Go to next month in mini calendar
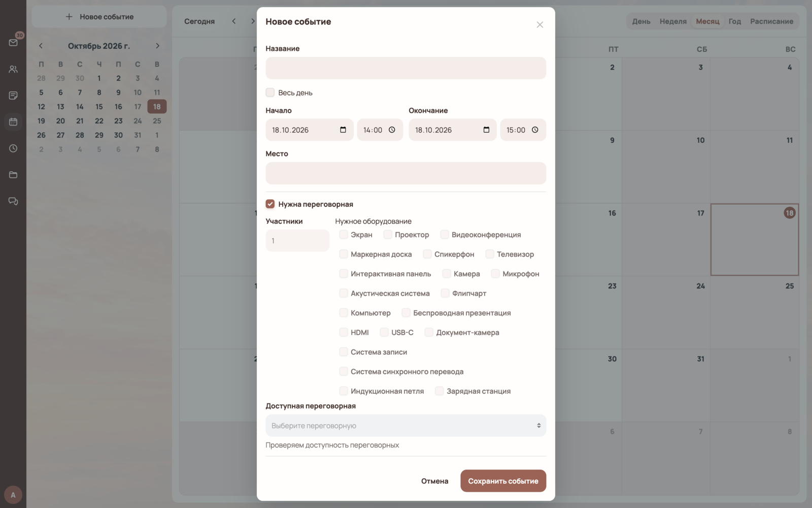Viewport: 812px width, 508px height. pos(157,46)
